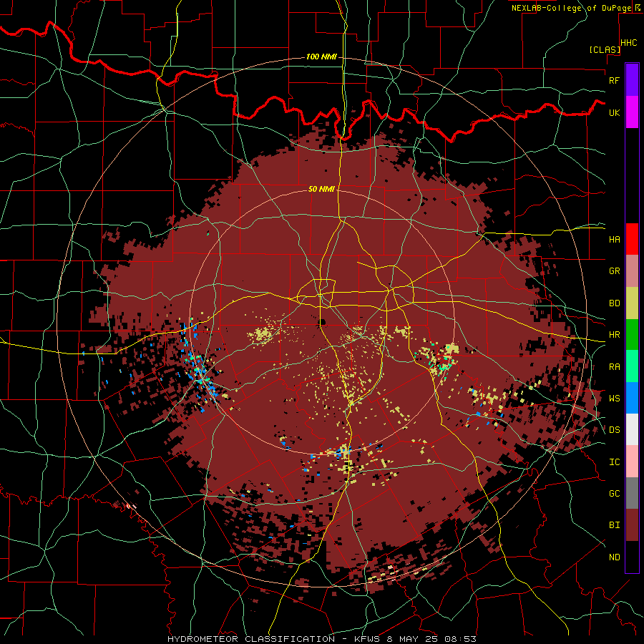Select the ND legend label
644x644 pixels.
coord(614,557)
